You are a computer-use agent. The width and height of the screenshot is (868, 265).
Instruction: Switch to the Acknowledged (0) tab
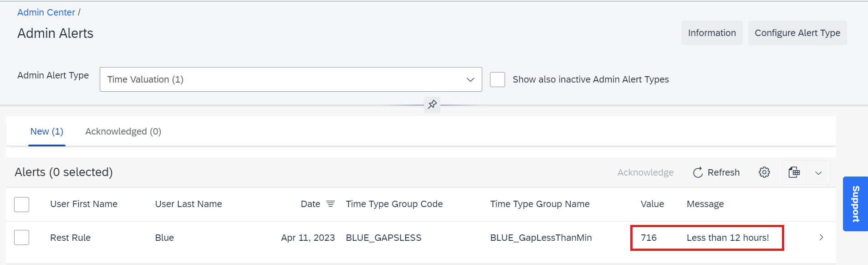tap(123, 131)
